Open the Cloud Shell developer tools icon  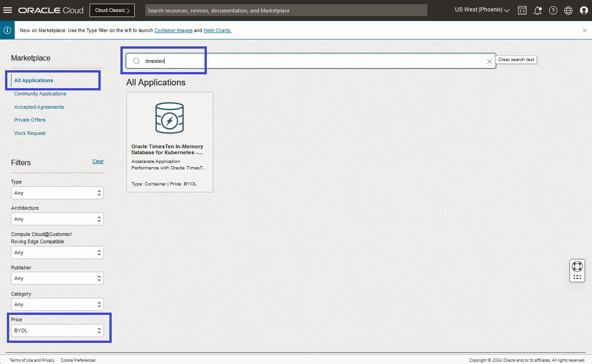point(522,11)
